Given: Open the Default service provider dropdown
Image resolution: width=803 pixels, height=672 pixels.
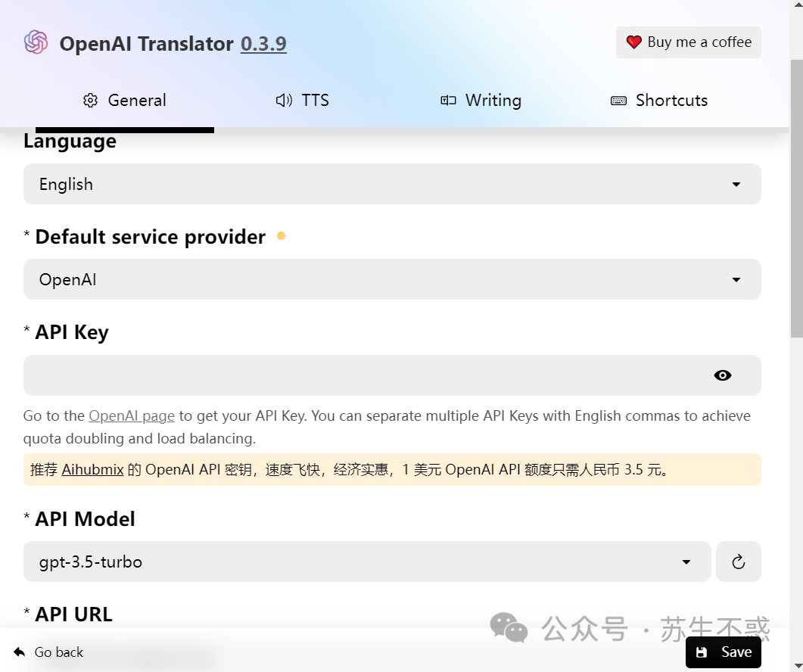Looking at the screenshot, I should click(392, 279).
